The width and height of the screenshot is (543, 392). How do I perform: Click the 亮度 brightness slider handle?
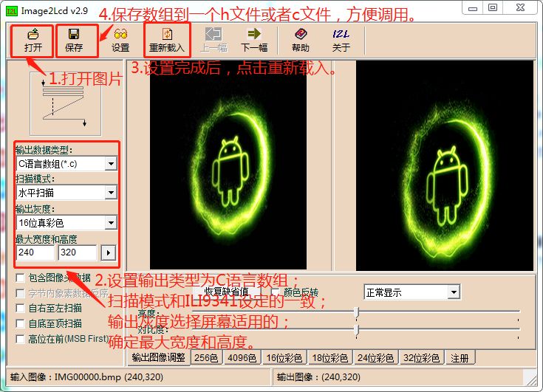pos(356,312)
